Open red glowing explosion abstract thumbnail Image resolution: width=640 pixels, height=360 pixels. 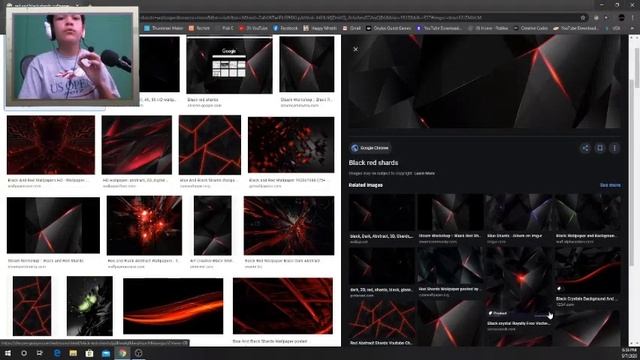coord(144,225)
